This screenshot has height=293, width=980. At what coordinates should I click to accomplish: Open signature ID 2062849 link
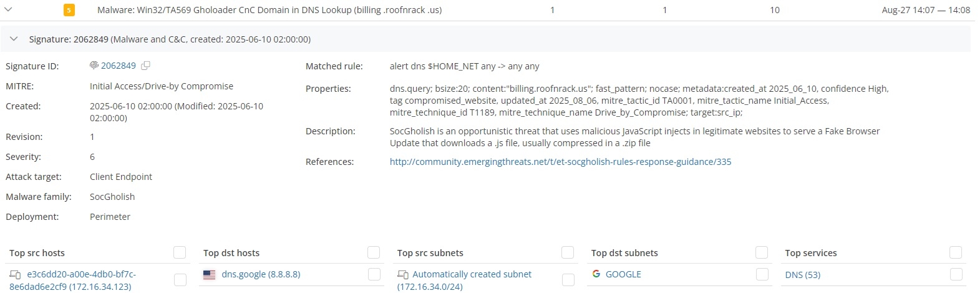tap(119, 66)
